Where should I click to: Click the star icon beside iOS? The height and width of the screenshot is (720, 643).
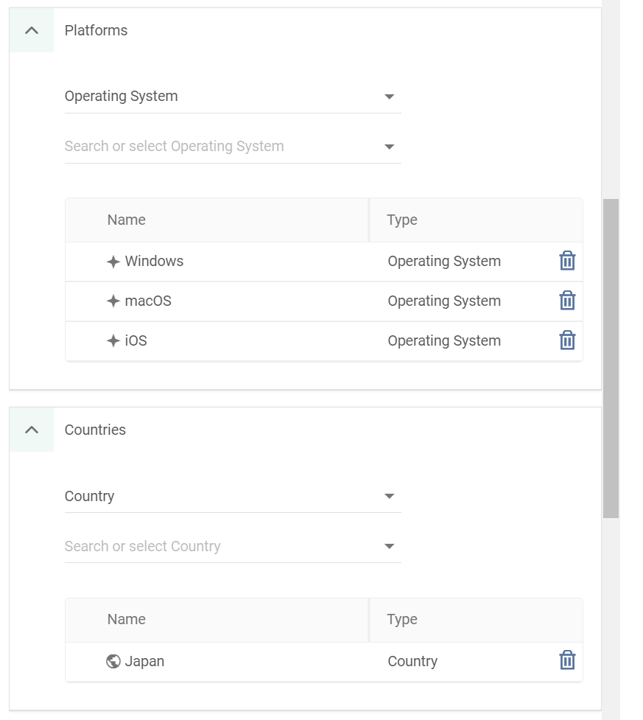pyautogui.click(x=113, y=341)
